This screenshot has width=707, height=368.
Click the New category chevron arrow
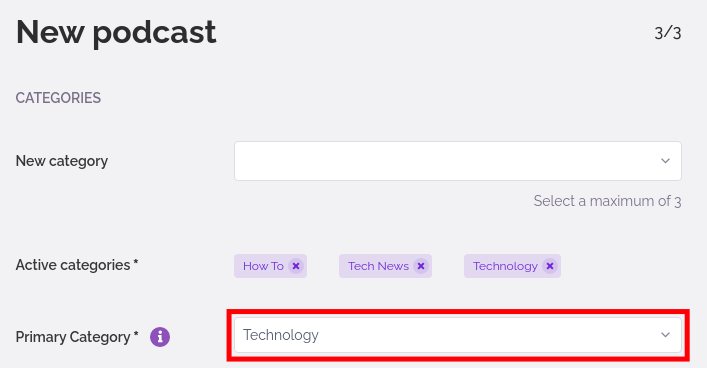pyautogui.click(x=665, y=161)
